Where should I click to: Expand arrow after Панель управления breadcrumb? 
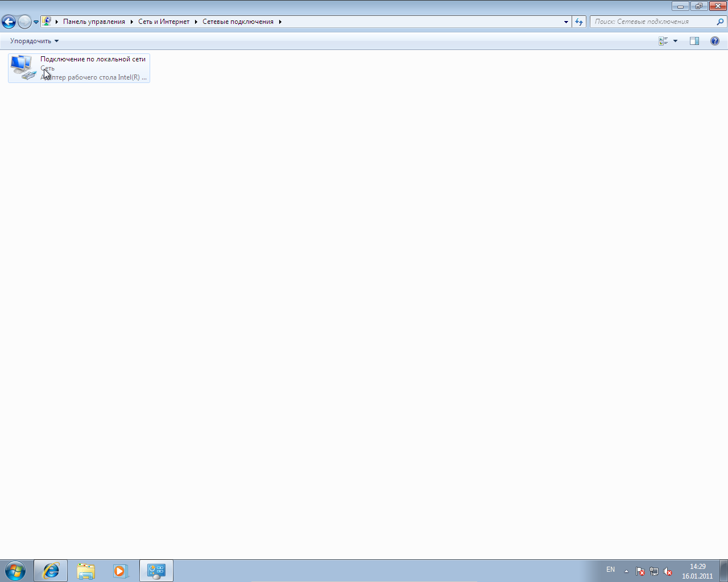pyautogui.click(x=131, y=22)
